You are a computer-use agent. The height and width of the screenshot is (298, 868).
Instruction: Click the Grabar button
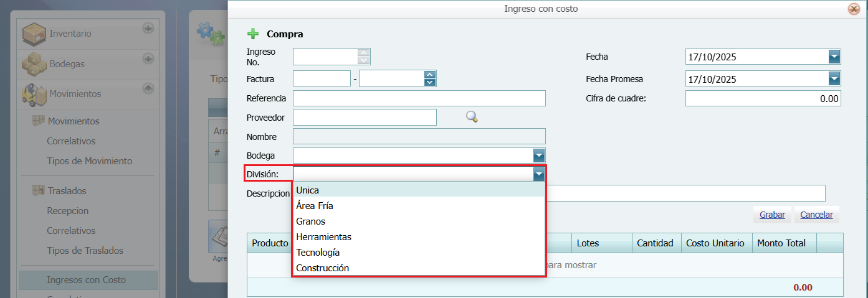[772, 215]
